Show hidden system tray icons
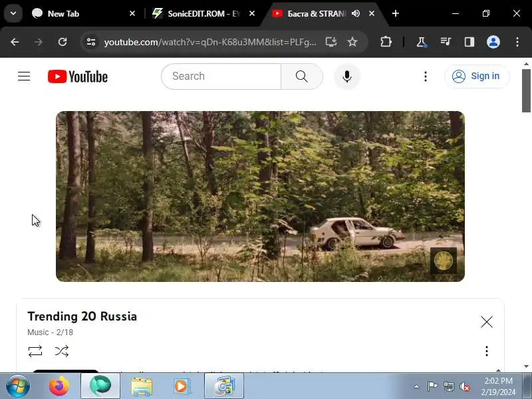Screen dimensions: 532x399 click(x=417, y=386)
